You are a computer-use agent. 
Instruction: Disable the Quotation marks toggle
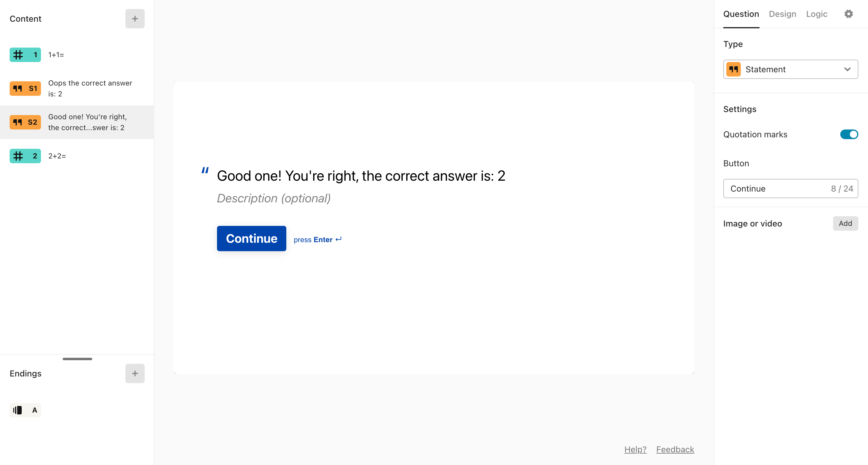click(849, 134)
